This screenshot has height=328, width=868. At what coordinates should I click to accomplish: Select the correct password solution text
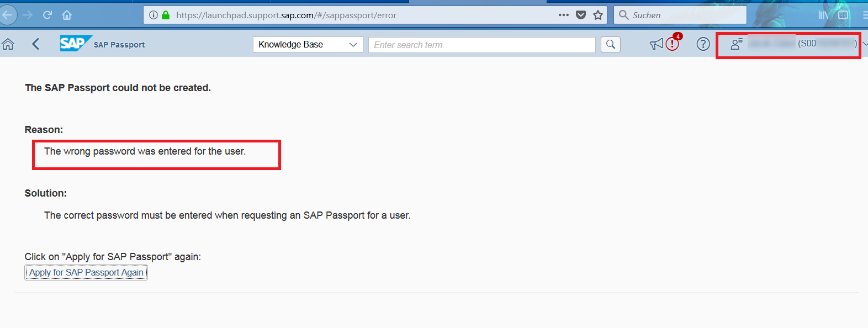(x=227, y=215)
